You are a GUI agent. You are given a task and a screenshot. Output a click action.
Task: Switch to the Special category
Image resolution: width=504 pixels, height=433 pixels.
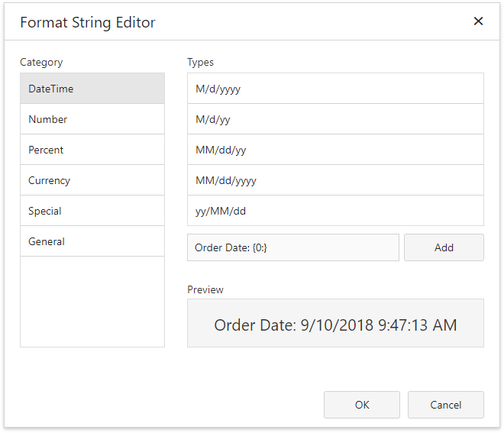[x=92, y=211]
